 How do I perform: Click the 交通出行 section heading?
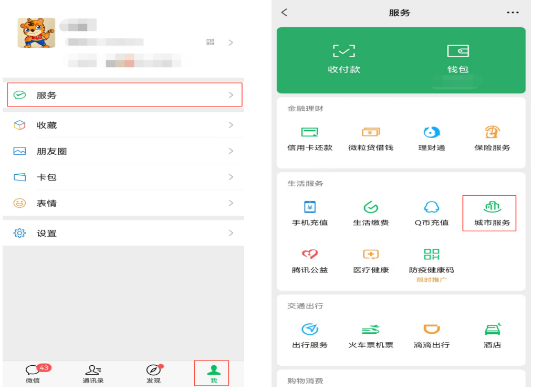(305, 306)
